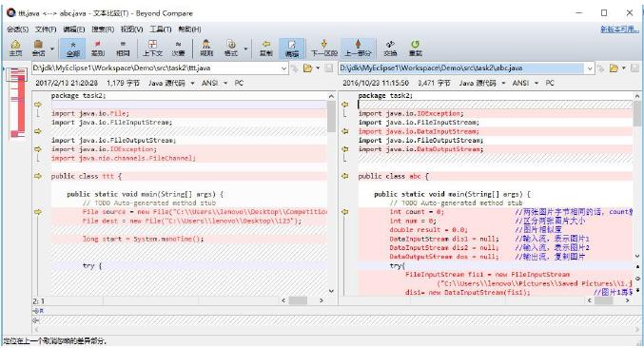
Task: Click the 复制 (Copy) toolbar icon
Action: point(266,48)
